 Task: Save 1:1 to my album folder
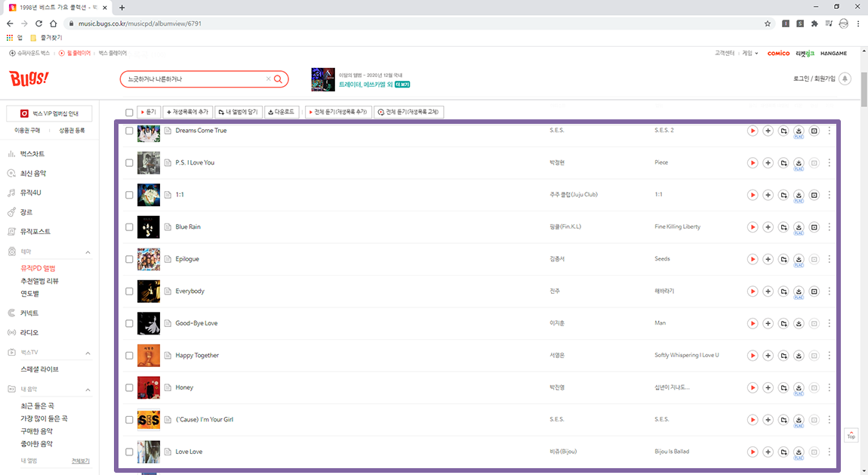(x=783, y=195)
